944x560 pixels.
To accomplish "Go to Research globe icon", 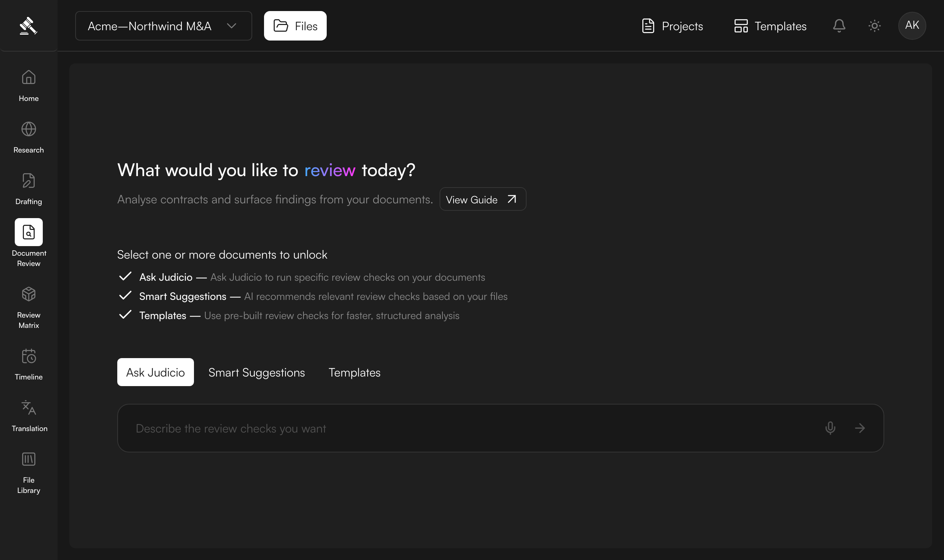I will click(29, 129).
